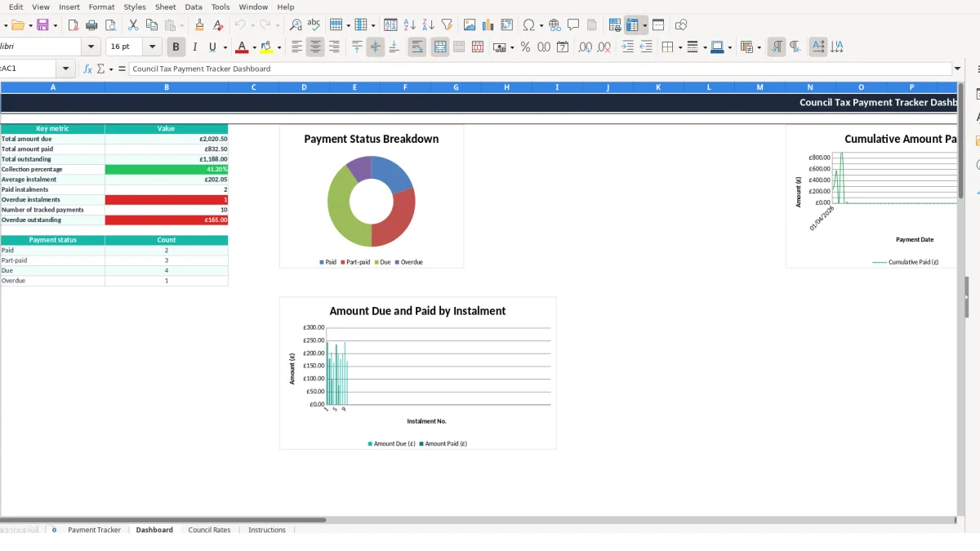The height and width of the screenshot is (551, 980).
Task: Open the Freeze Rows and Columns dropdown arrow
Action: tap(644, 25)
